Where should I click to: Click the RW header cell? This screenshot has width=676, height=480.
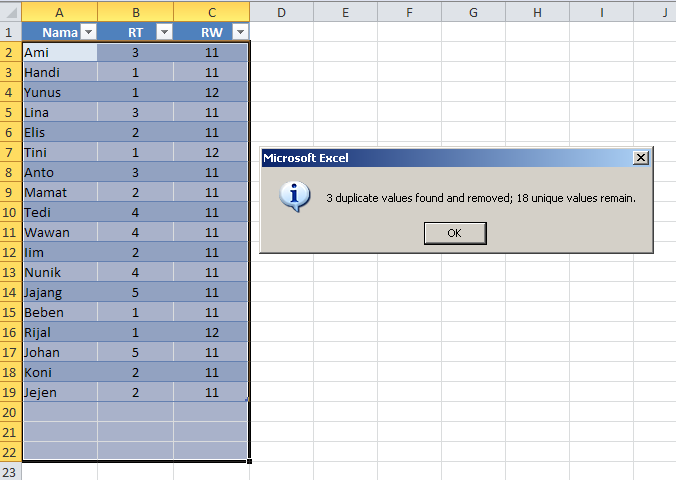click(x=212, y=32)
